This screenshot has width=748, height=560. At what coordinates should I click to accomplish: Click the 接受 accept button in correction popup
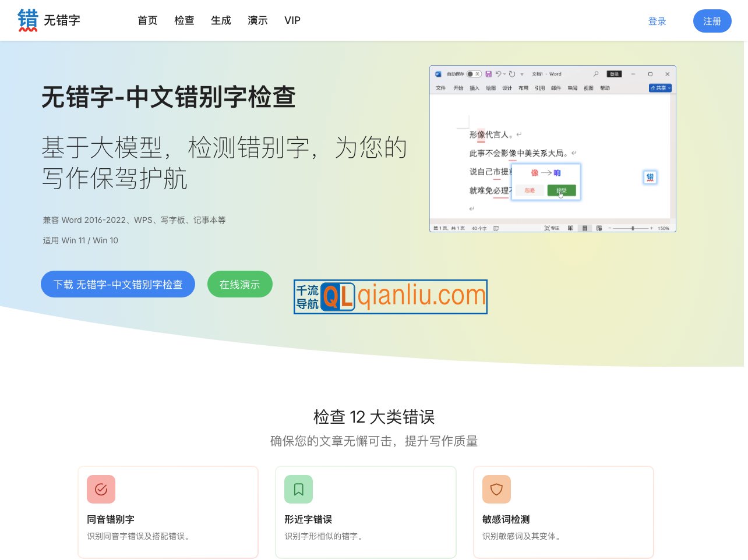562,190
